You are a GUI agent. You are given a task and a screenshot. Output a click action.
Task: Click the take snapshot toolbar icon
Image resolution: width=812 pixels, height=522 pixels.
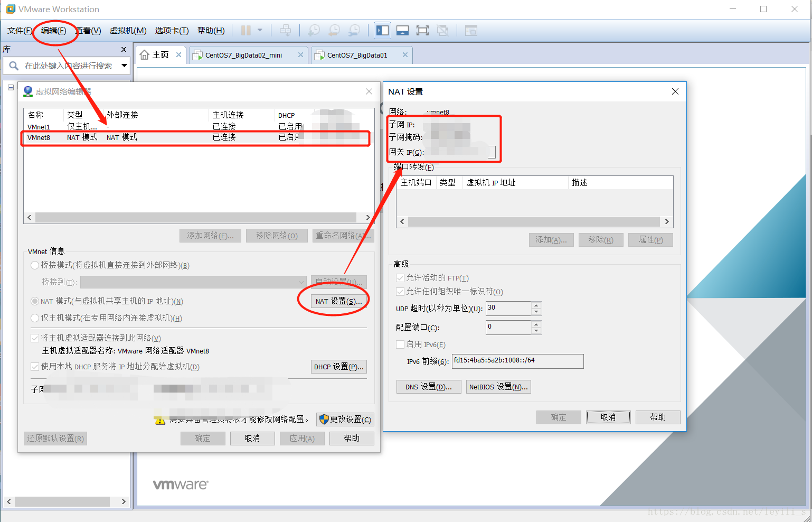314,31
